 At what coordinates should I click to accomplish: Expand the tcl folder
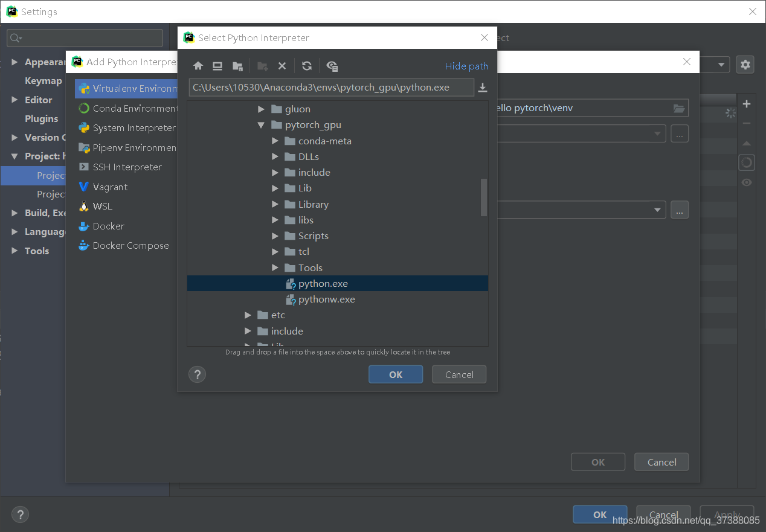coord(275,252)
